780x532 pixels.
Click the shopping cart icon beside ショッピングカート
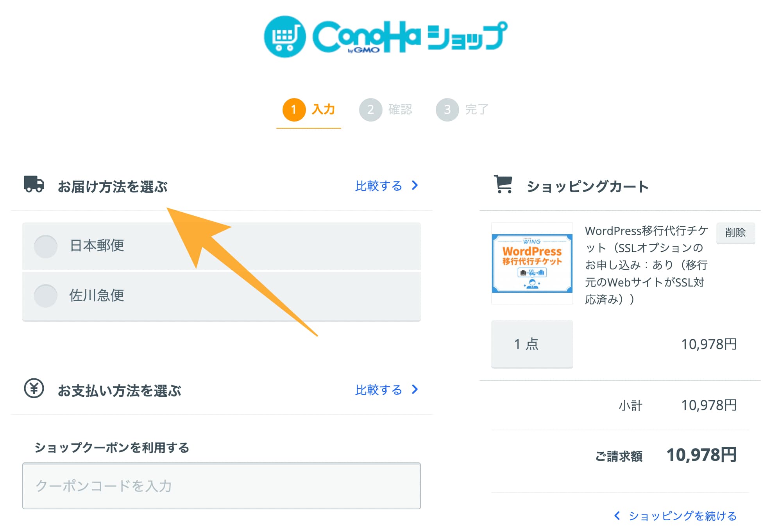(x=503, y=184)
